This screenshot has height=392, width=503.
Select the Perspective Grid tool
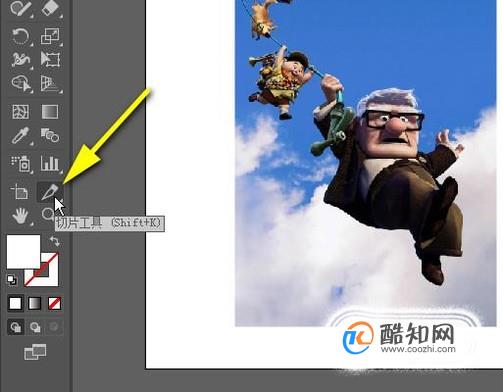pyautogui.click(x=50, y=83)
